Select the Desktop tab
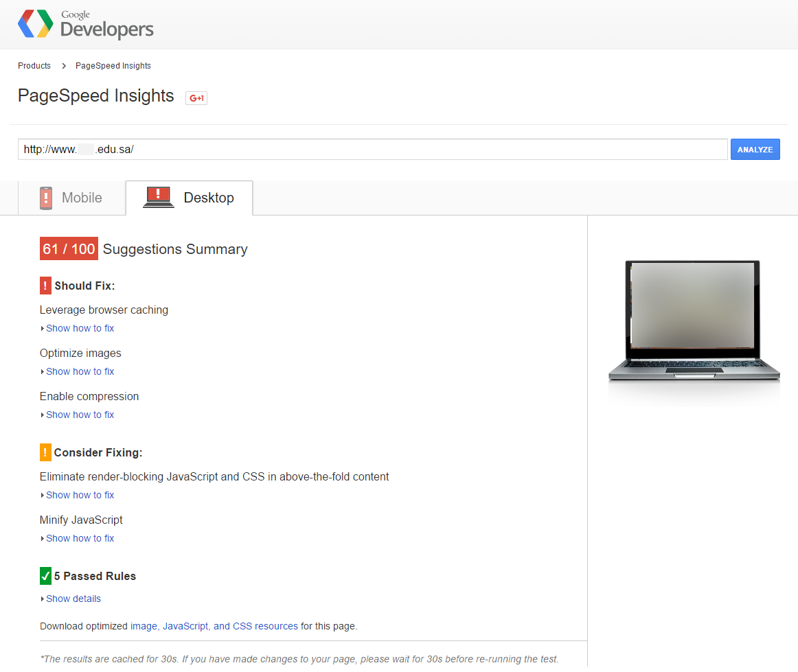 point(190,198)
